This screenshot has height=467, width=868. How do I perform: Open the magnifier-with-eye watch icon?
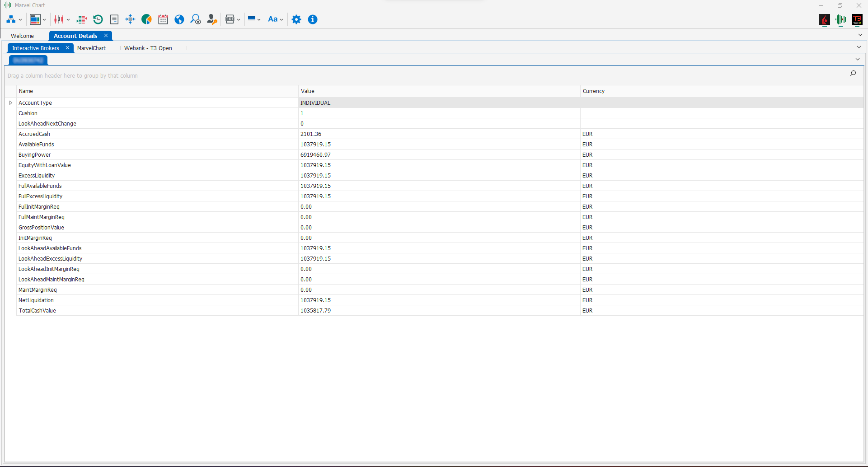coord(196,19)
